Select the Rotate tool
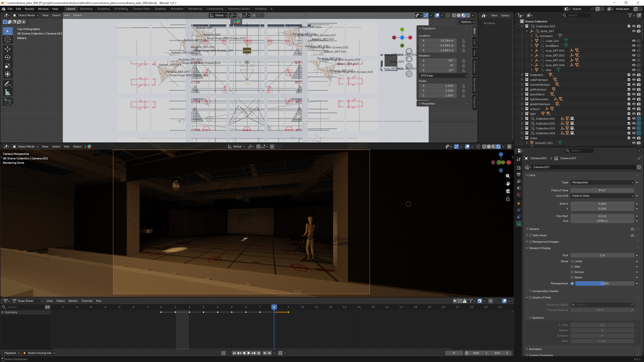This screenshot has height=362, width=644. (x=8, y=57)
